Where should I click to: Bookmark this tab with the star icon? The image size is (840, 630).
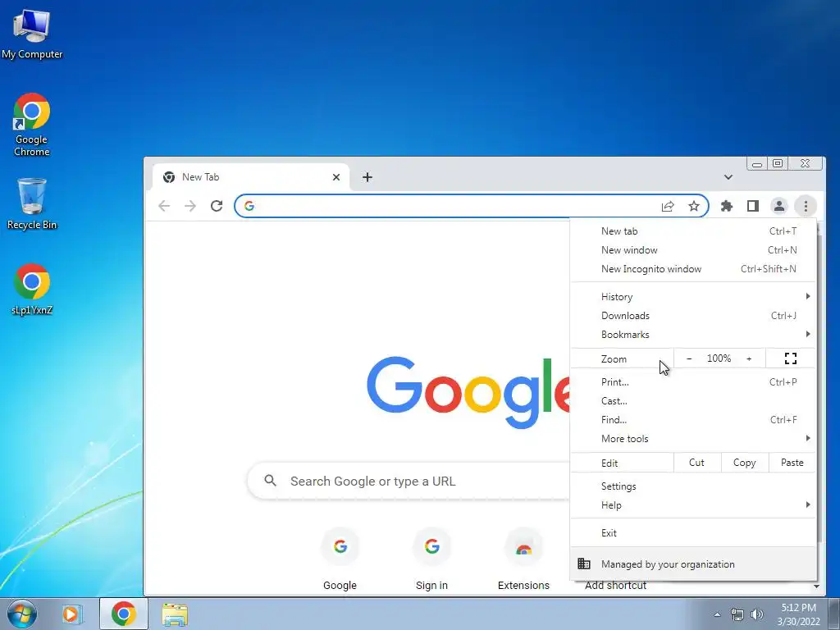694,206
